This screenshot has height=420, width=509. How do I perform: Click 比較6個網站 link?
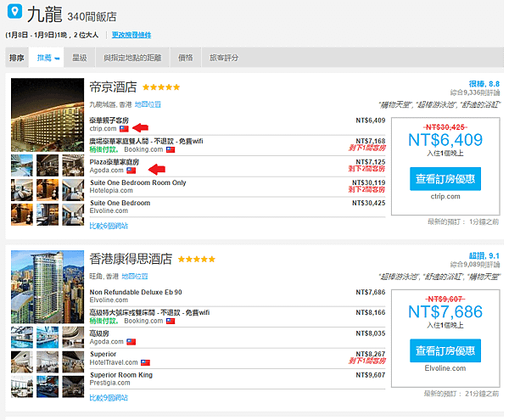[x=109, y=226]
